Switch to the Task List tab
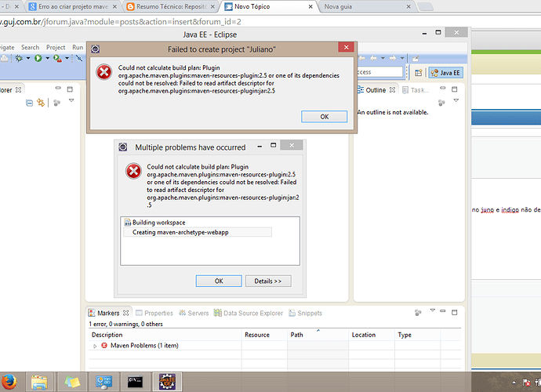 (x=416, y=90)
